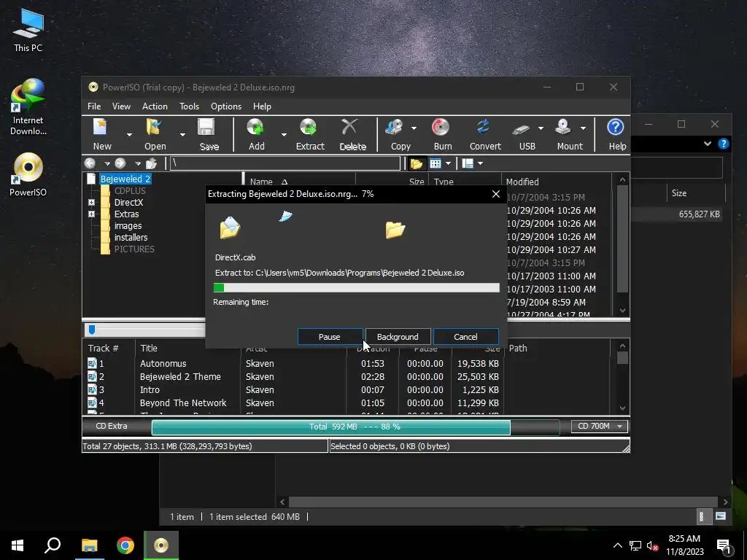Screen dimensions: 747x560
Task: Click the muted volume tray icon
Action: (x=652, y=545)
